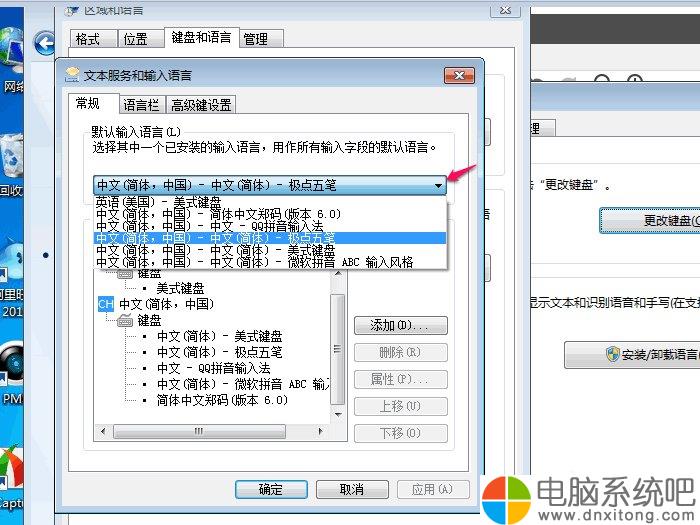The image size is (700, 525).
Task: Select 美式键盘 item under English keyboard
Action: click(180, 288)
